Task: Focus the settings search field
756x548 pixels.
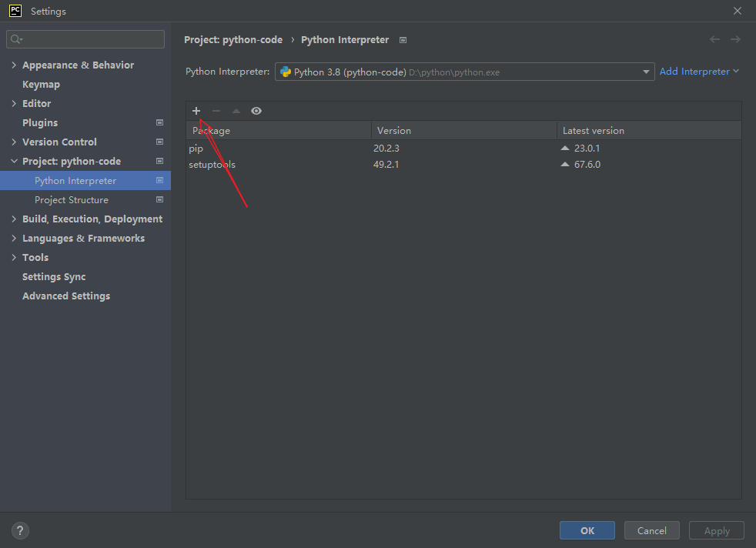Action: tap(85, 39)
